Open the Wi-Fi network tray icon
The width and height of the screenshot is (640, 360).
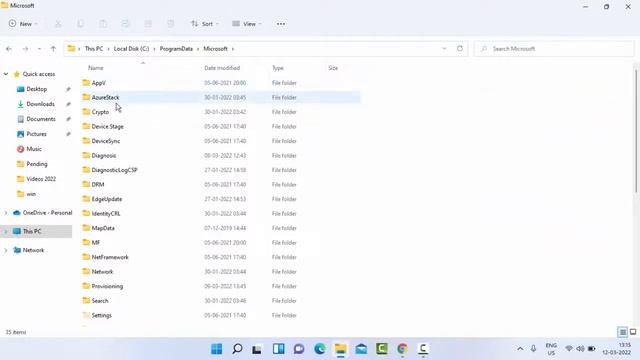coord(569,349)
